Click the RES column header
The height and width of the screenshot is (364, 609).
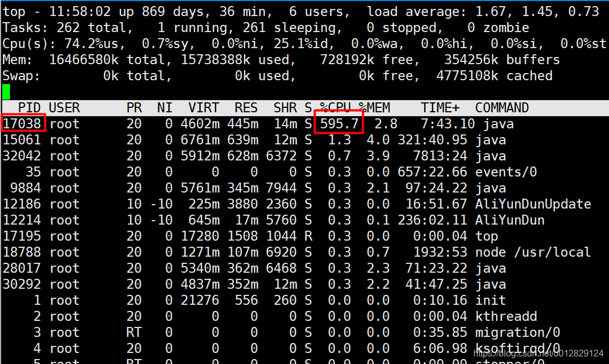pos(246,107)
